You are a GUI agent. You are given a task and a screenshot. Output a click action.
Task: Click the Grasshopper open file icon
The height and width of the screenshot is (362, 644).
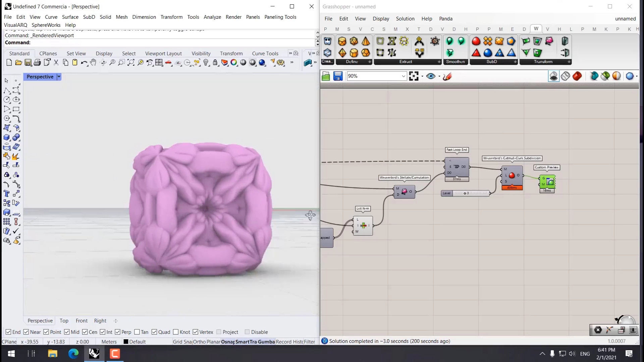(326, 76)
